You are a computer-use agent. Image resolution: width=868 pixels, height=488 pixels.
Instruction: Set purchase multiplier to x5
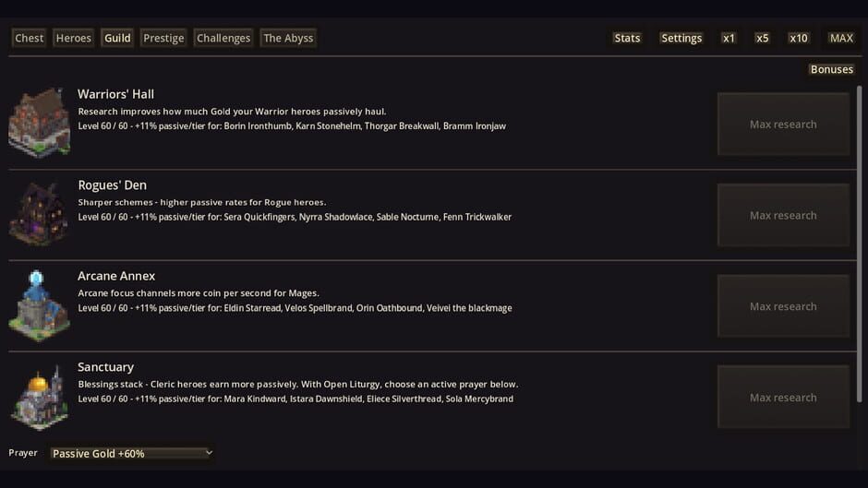point(762,38)
